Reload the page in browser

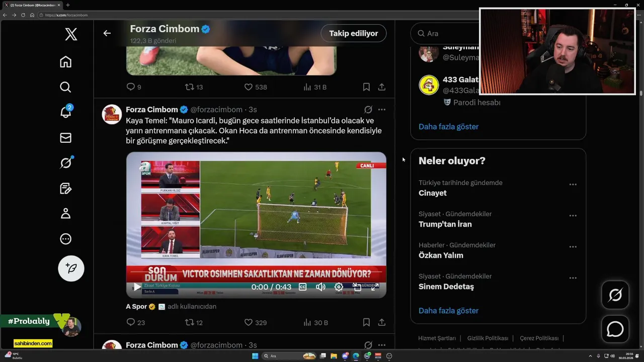pos(23,15)
